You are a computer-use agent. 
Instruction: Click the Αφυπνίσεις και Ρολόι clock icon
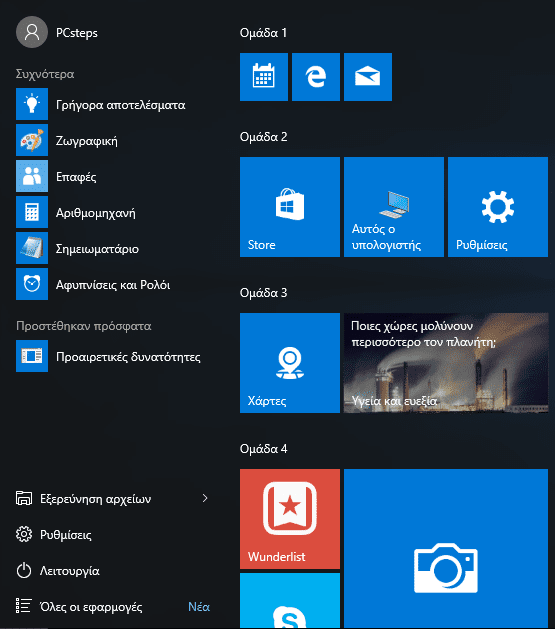(32, 284)
